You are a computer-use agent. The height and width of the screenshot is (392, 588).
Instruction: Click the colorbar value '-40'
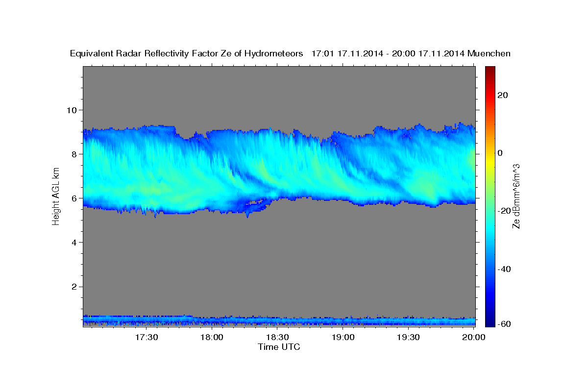pos(503,269)
